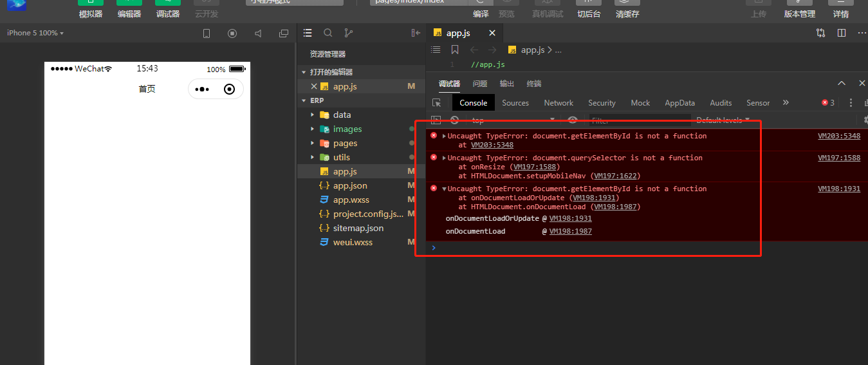Open source control branch icon
This screenshot has height=365, width=868.
coord(349,33)
